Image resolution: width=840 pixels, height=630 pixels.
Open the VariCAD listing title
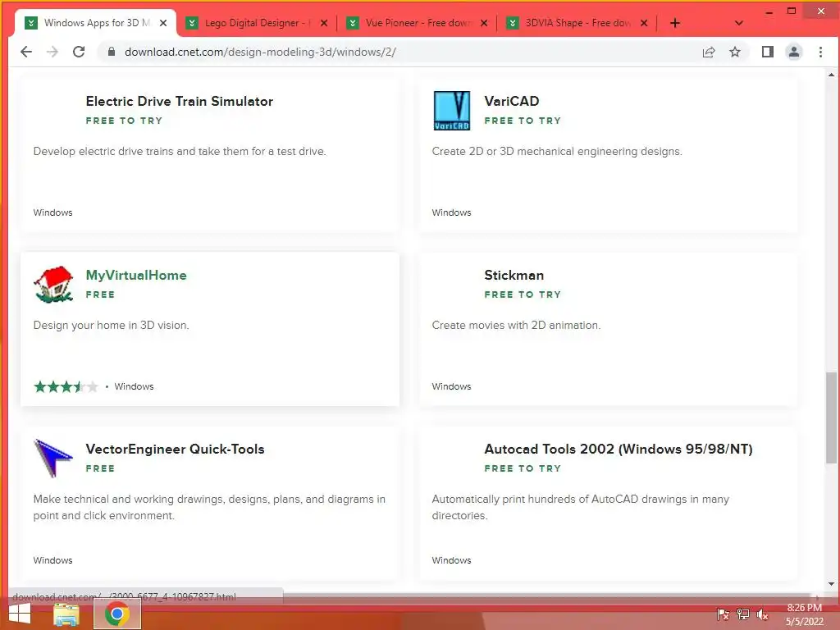point(512,101)
